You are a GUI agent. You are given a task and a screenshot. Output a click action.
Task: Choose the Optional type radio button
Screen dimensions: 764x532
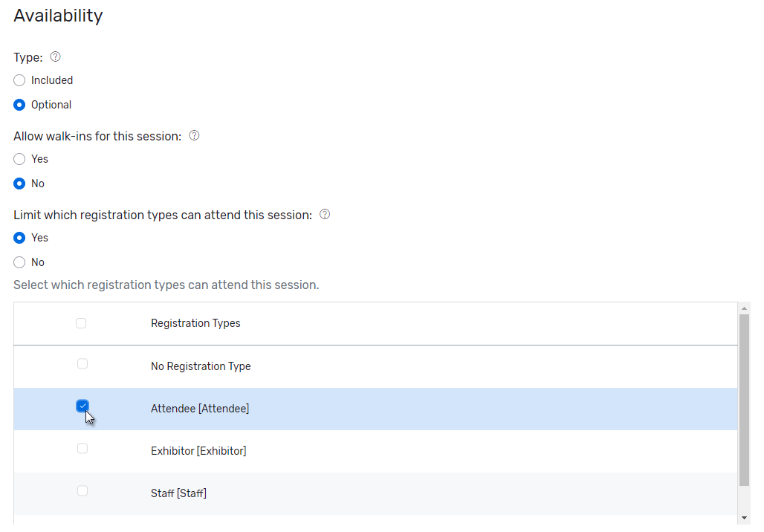(20, 105)
